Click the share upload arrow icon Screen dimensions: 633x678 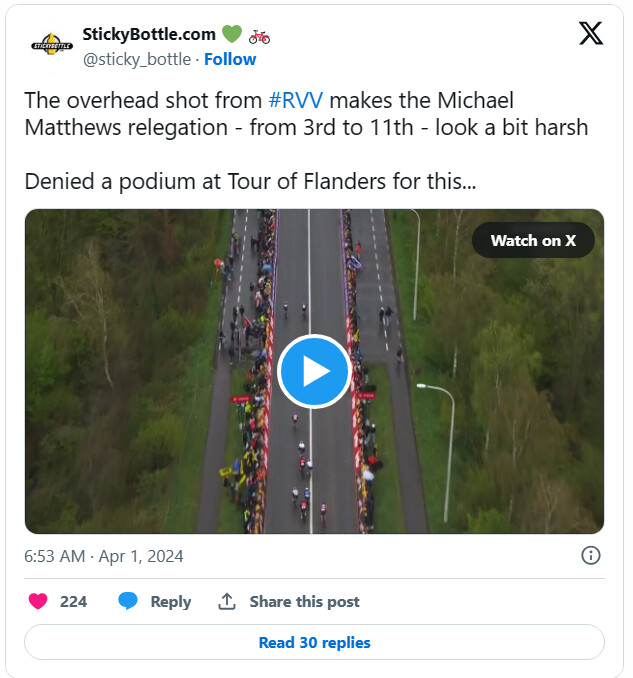pos(227,601)
